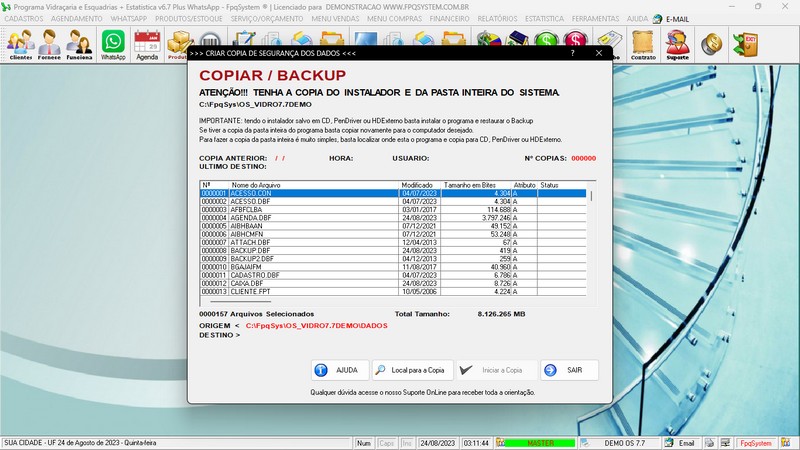Click the file list horizontal scrollbar
Screen dimensions: 800x450
[241, 301]
